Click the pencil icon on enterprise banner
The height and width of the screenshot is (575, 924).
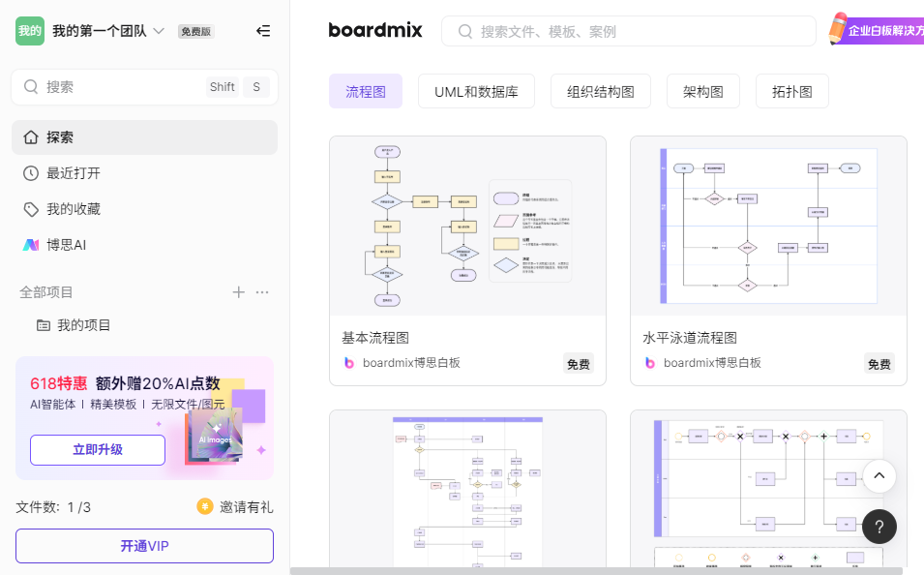[x=837, y=28]
